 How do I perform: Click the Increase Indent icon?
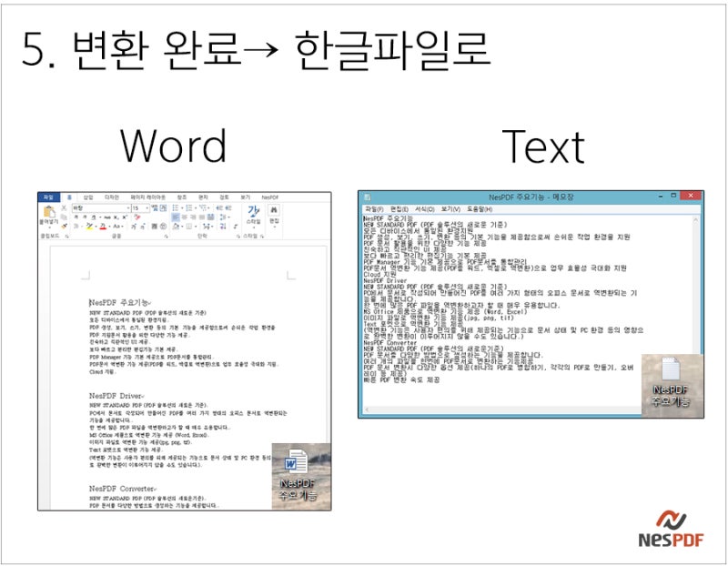point(228,208)
